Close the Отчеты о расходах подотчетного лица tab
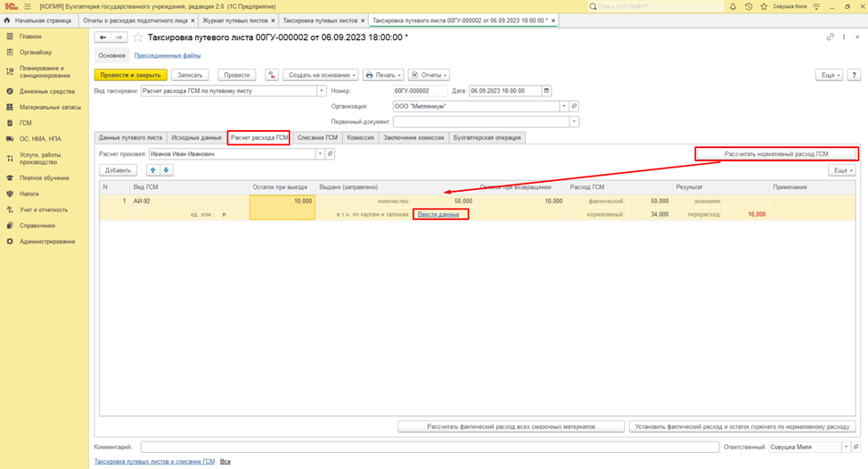868x469 pixels. pyautogui.click(x=192, y=21)
